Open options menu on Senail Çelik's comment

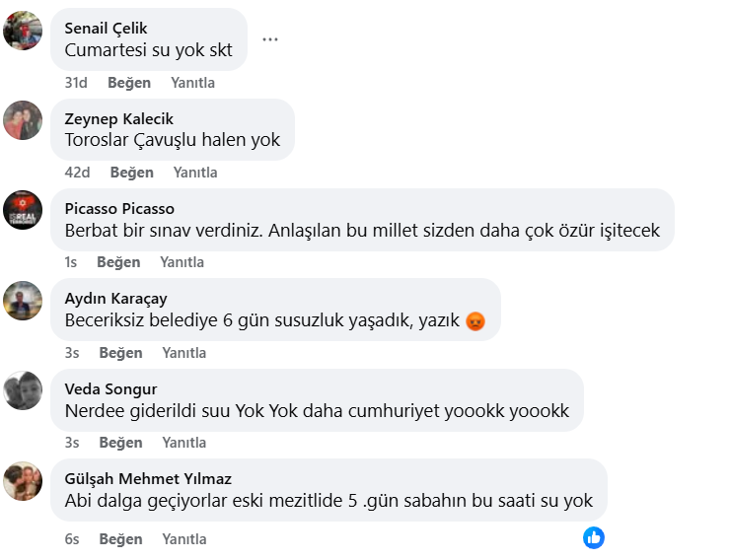tap(270, 39)
